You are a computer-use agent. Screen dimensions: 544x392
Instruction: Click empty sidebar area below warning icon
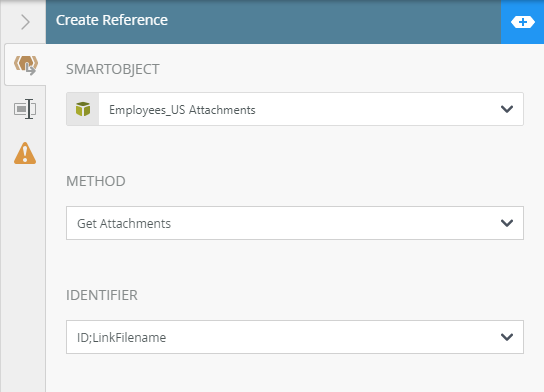tap(23, 278)
